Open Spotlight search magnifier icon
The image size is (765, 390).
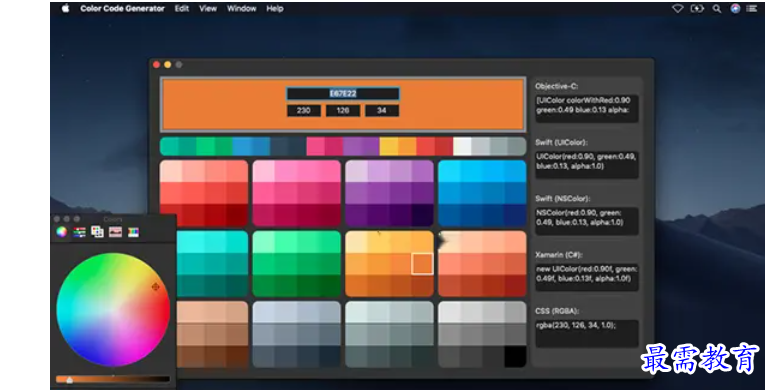(x=716, y=8)
